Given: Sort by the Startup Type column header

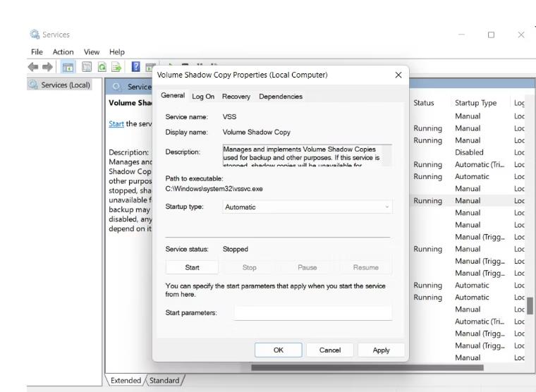Looking at the screenshot, I should pyautogui.click(x=475, y=103).
